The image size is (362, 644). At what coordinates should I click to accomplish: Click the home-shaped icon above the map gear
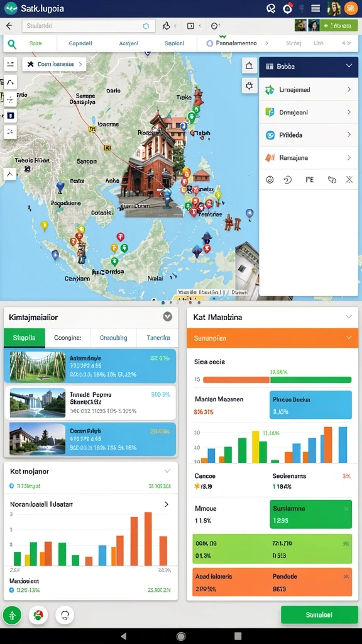point(249,65)
